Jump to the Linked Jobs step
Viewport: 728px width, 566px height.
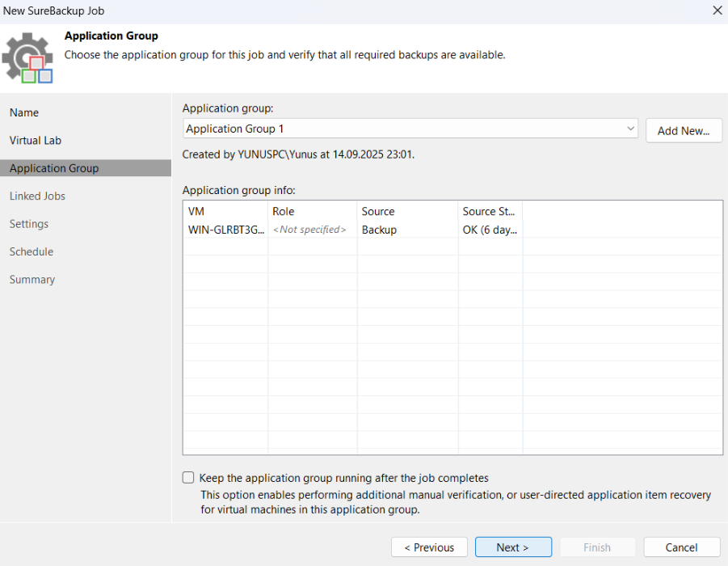[x=37, y=196]
